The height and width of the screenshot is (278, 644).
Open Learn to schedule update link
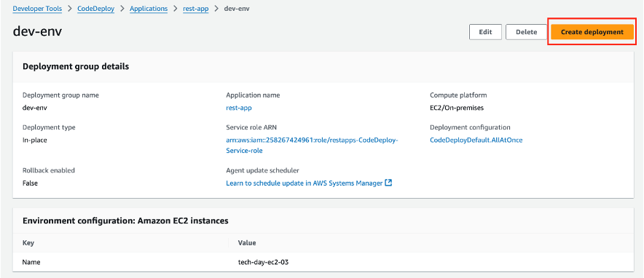click(x=305, y=183)
